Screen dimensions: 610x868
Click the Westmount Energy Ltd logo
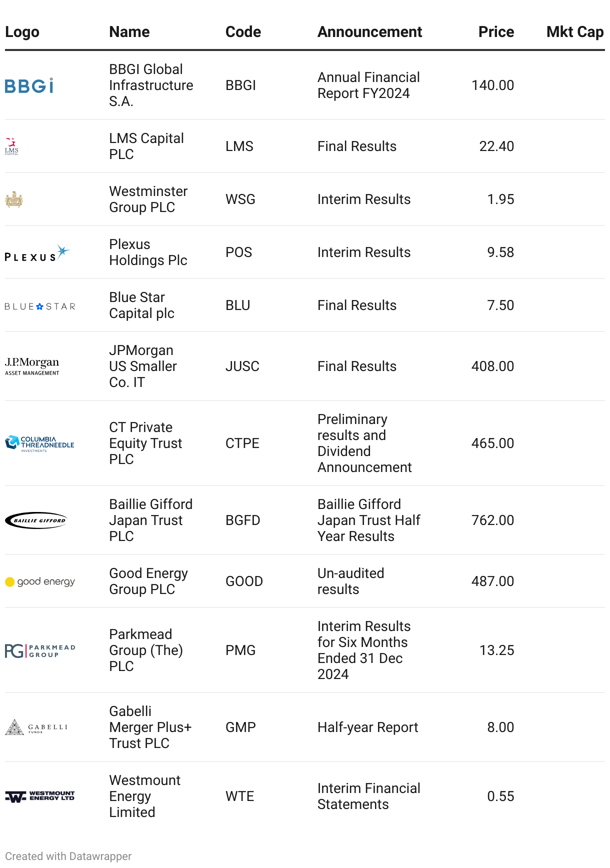click(x=40, y=796)
